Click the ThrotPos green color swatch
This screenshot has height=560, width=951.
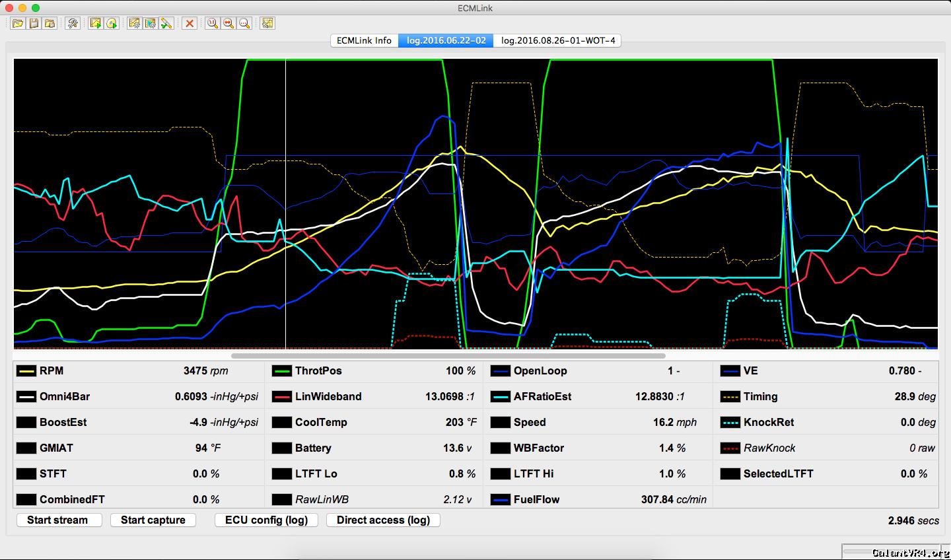click(x=281, y=371)
